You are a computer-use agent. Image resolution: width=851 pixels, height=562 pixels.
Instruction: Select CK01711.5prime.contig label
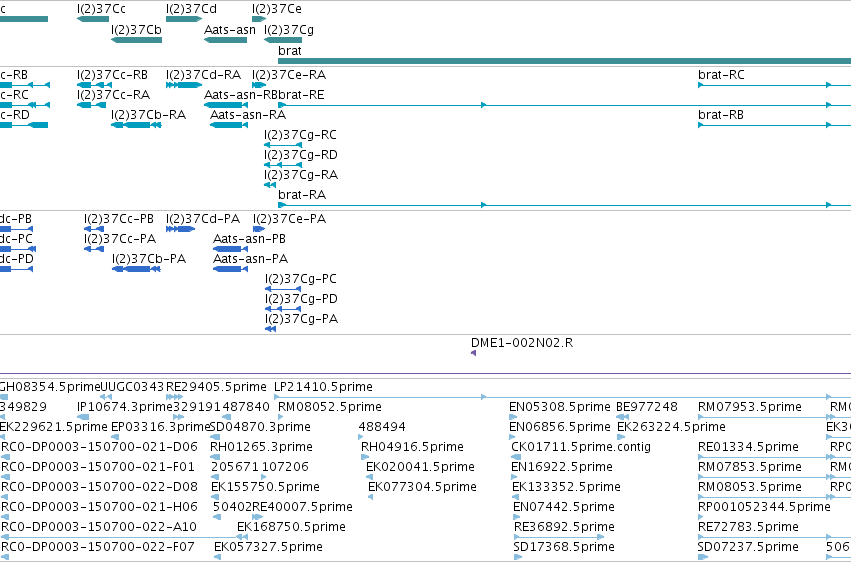[581, 447]
